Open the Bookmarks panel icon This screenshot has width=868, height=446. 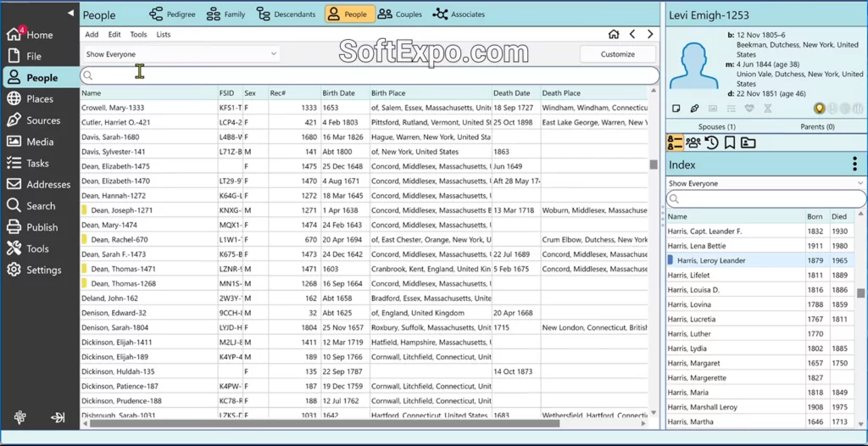click(730, 143)
